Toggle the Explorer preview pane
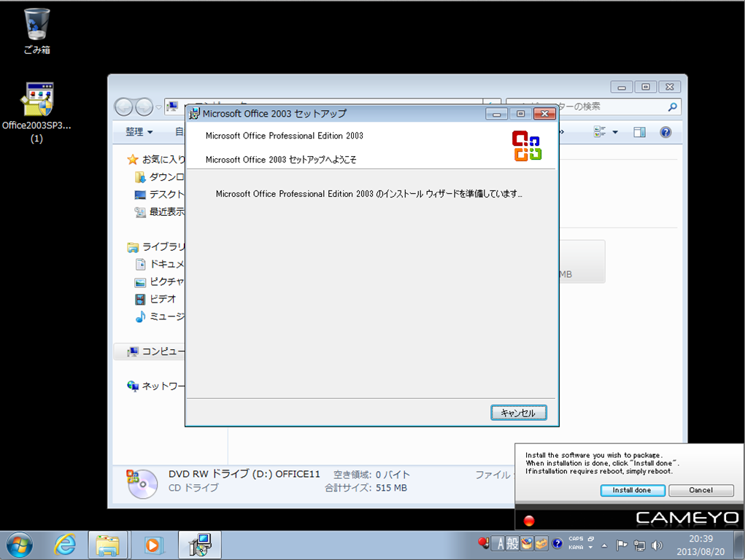This screenshot has height=560, width=745. (x=639, y=132)
